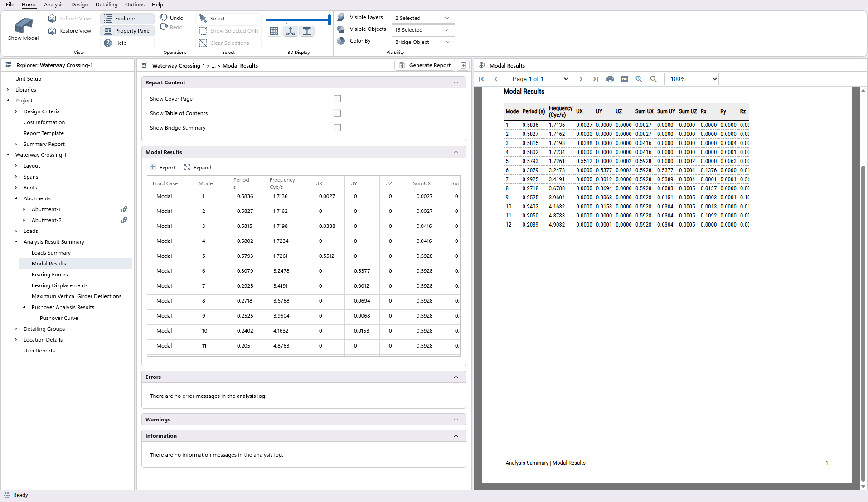Image resolution: width=868 pixels, height=502 pixels.
Task: Open the grid display mode icon
Action: coord(274,31)
